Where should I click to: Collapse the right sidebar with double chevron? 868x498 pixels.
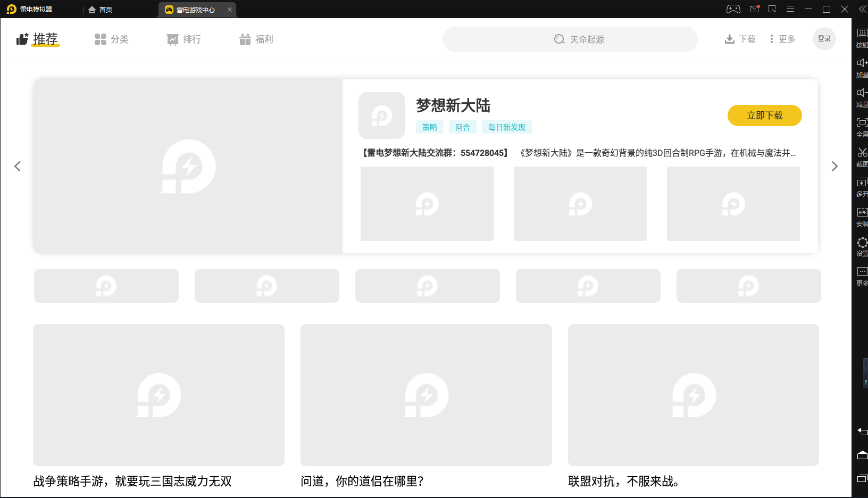click(x=862, y=9)
